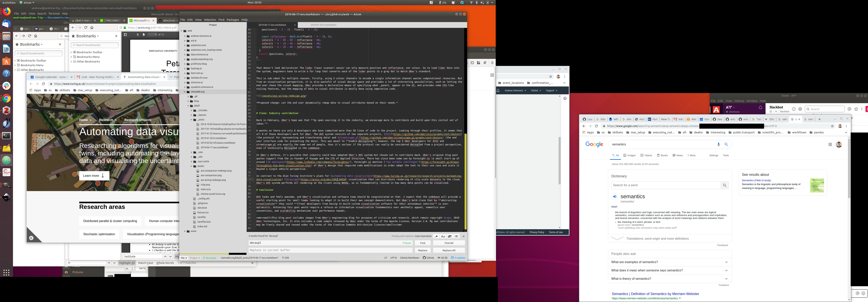Play pronunciation speaker icon for semantics
The image size is (868, 302).
615,197
